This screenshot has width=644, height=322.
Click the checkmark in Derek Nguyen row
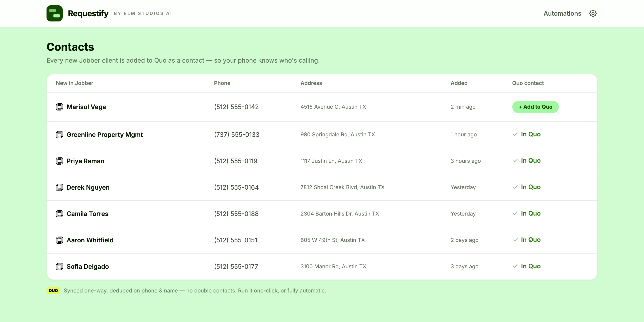(x=515, y=187)
